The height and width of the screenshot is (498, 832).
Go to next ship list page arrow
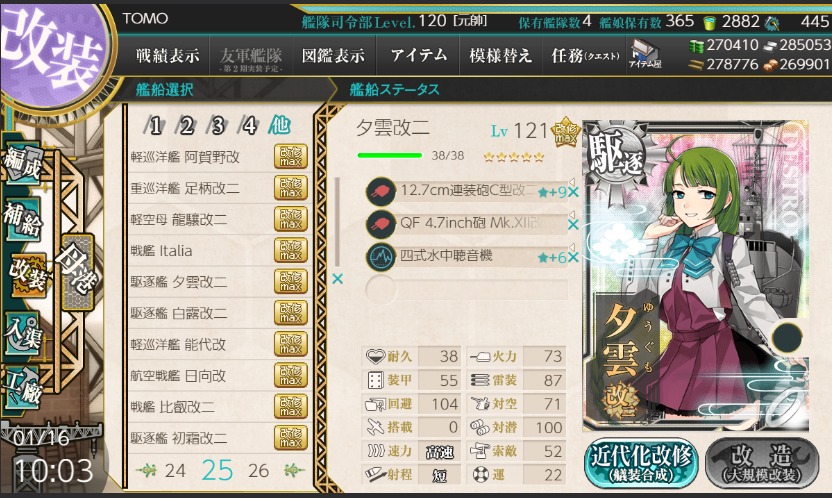294,470
